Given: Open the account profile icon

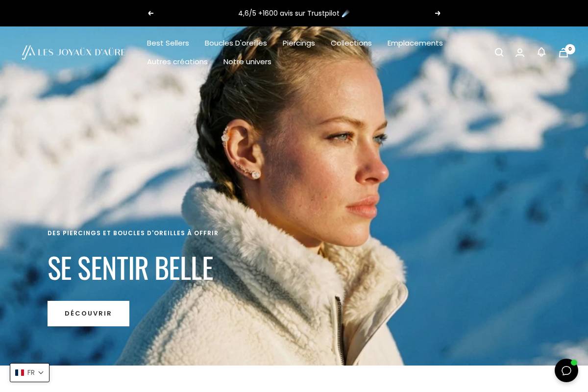Looking at the screenshot, I should pos(520,52).
